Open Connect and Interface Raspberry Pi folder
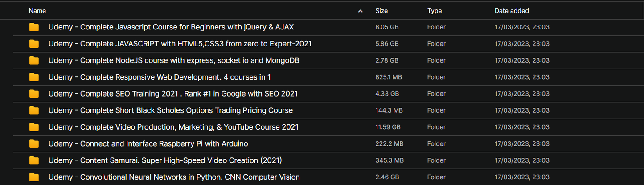Viewport: 644px width, 185px height. click(148, 144)
